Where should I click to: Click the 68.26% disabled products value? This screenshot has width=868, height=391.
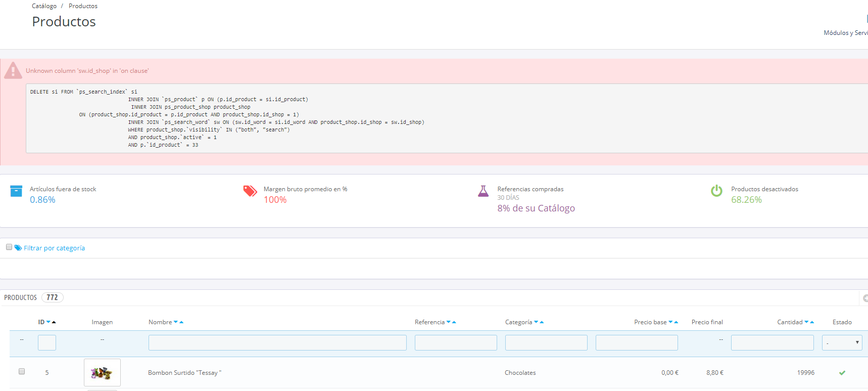[x=746, y=200]
